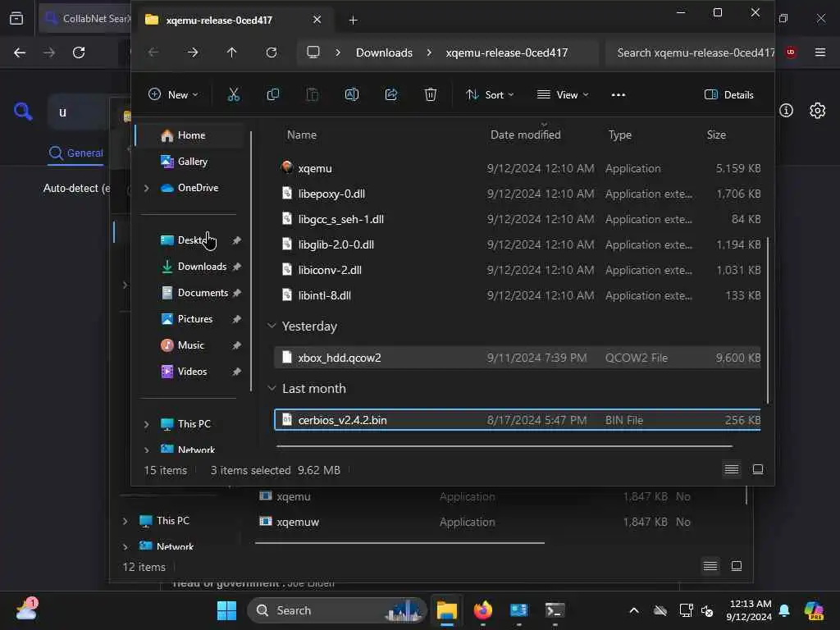Select the libepoxy-0.dll file
The height and width of the screenshot is (630, 840).
[x=518, y=194]
